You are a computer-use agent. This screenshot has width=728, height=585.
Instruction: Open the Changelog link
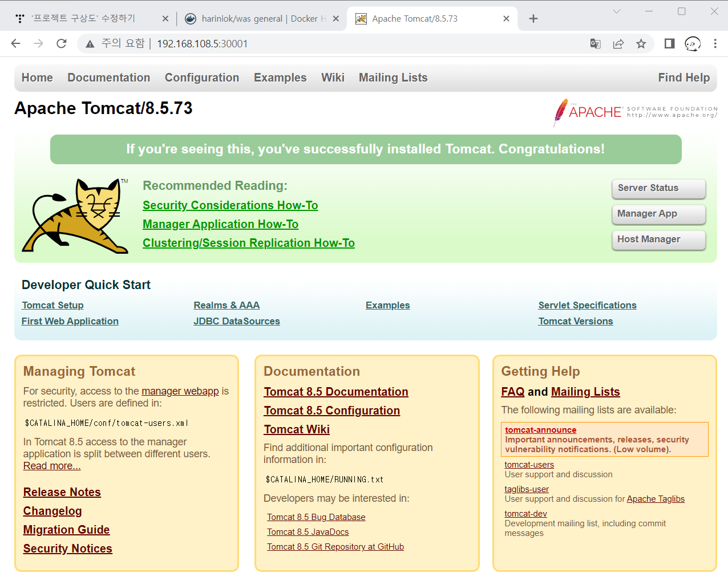(52, 511)
